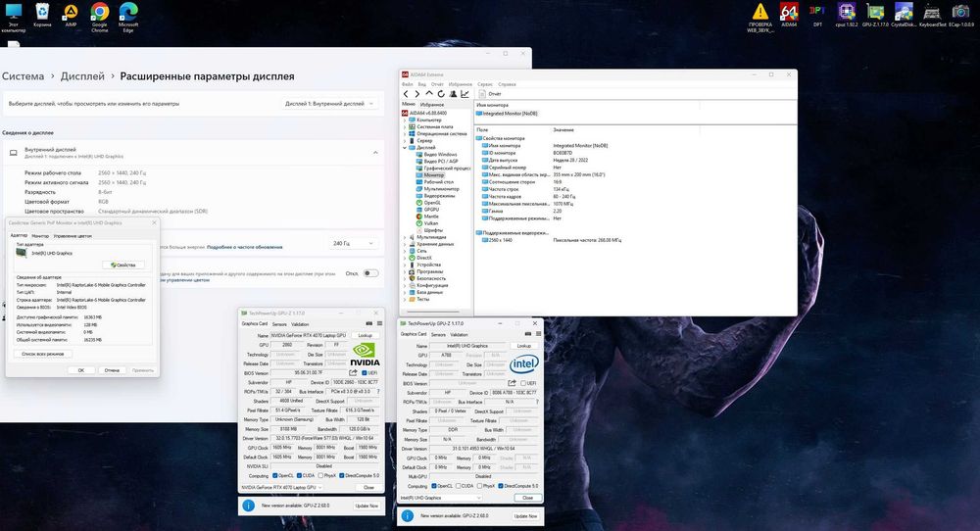Viewport: 980px width, 531px height.
Task: Open the Microsoft Edge desktop icon
Action: click(128, 17)
